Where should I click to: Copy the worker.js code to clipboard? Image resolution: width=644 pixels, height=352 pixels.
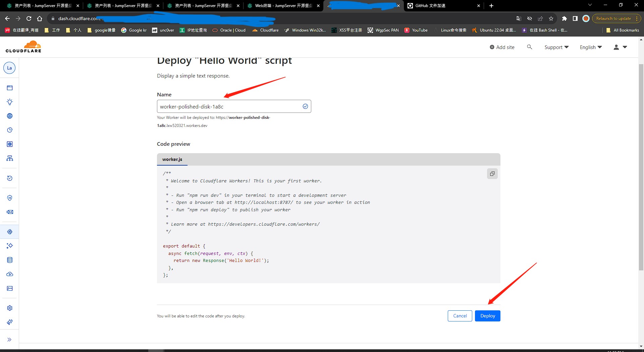click(492, 174)
